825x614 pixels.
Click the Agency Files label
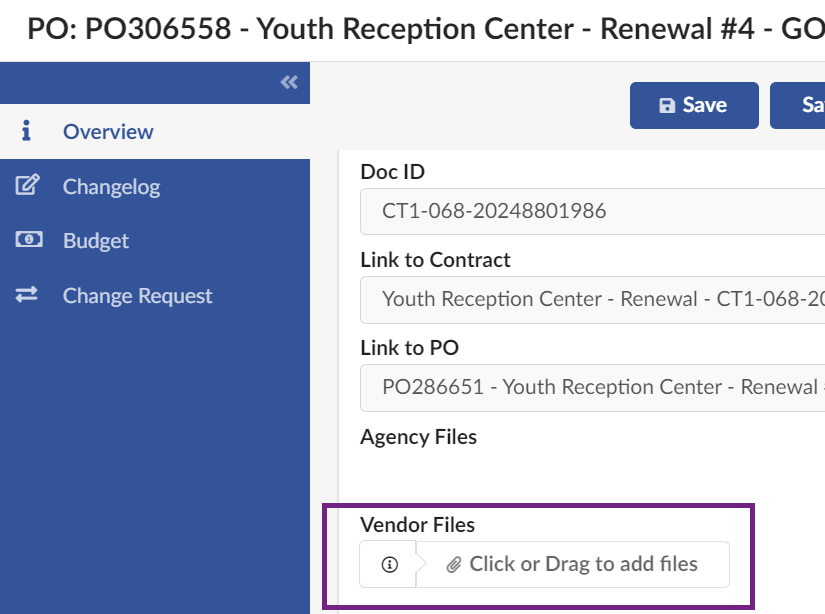[418, 437]
